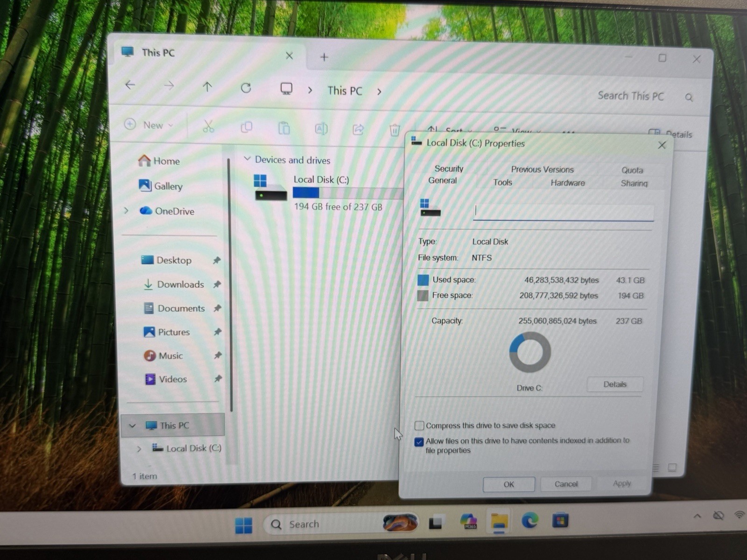The height and width of the screenshot is (560, 747).
Task: Close the Local Disk Properties dialog
Action: (662, 145)
